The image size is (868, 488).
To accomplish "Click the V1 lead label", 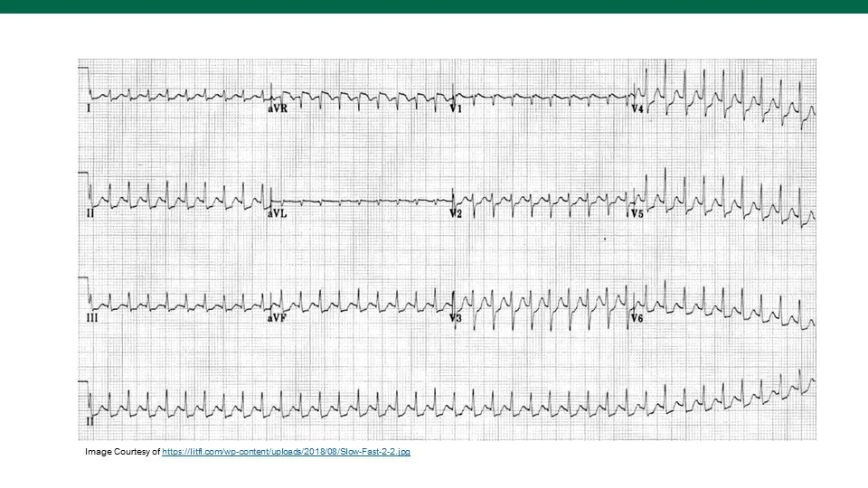I will pyautogui.click(x=456, y=109).
